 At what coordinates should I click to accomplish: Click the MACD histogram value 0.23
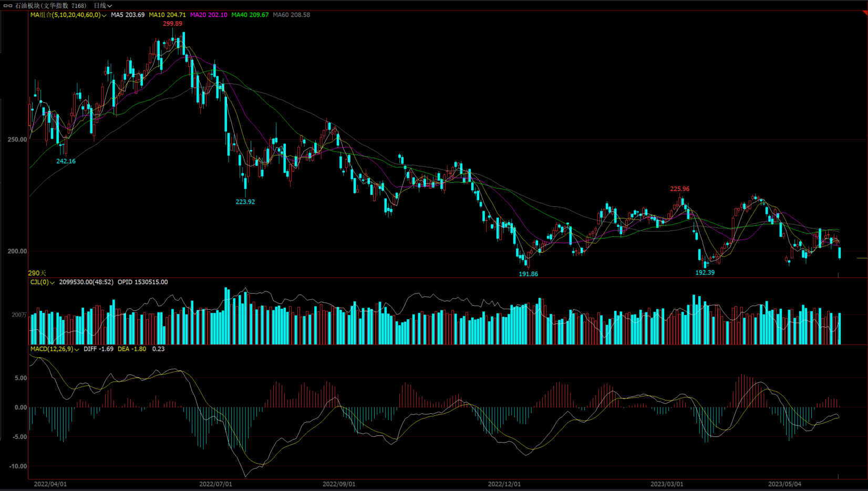click(x=158, y=349)
